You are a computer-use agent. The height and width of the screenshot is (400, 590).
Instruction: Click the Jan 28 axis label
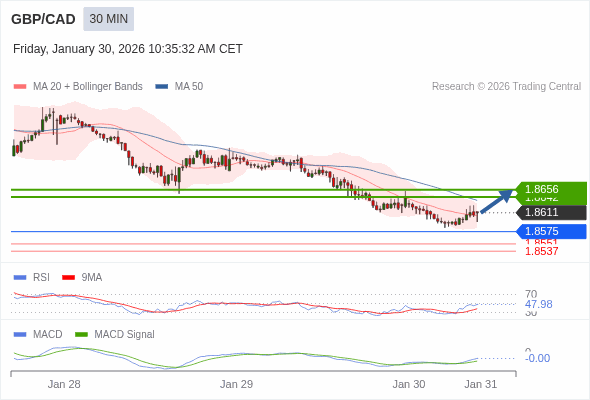coord(64,384)
